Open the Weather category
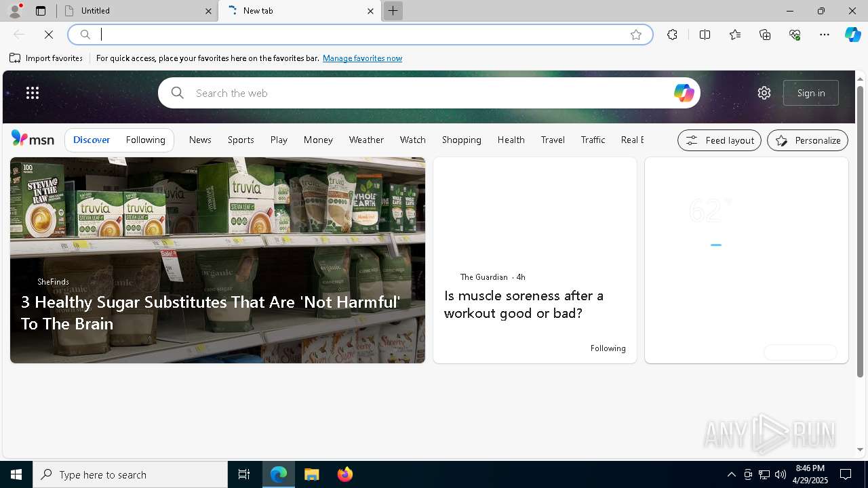Viewport: 868px width, 488px height. [x=366, y=140]
